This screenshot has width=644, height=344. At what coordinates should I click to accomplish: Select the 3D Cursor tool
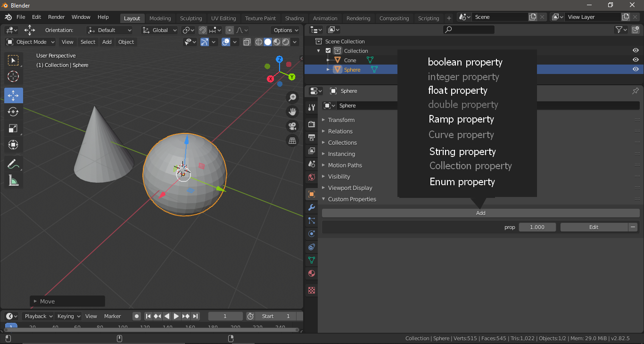coord(13,77)
